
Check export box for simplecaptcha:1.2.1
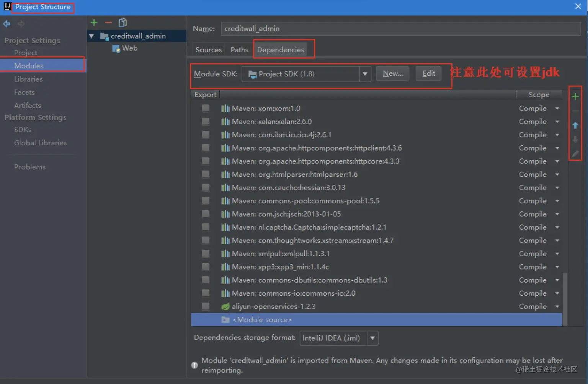206,227
